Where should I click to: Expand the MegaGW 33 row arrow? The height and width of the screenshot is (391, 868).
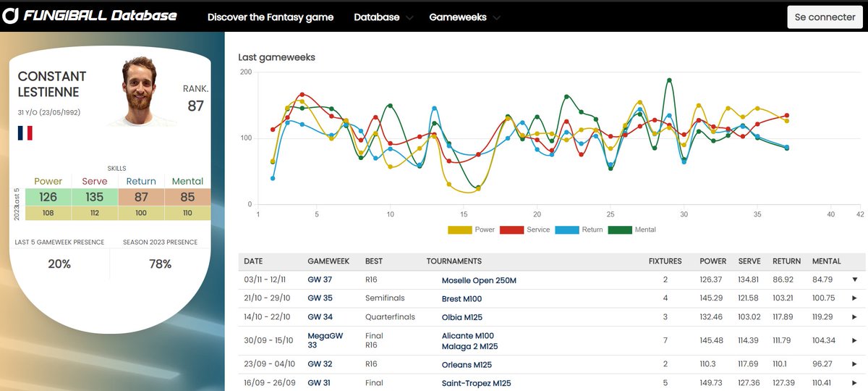pyautogui.click(x=854, y=340)
